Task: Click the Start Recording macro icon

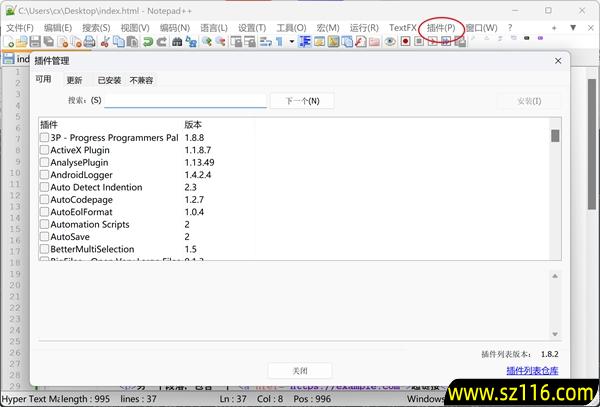Action: point(405,41)
